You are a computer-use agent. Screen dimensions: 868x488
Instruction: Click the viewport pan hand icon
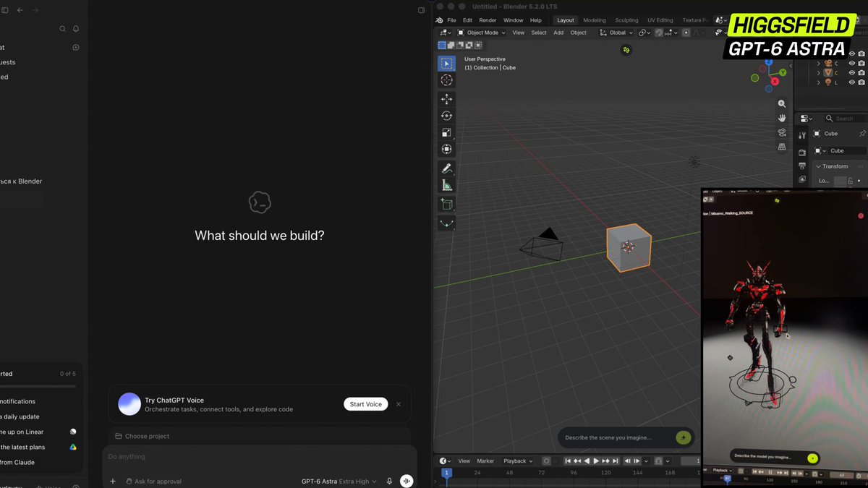tap(782, 118)
